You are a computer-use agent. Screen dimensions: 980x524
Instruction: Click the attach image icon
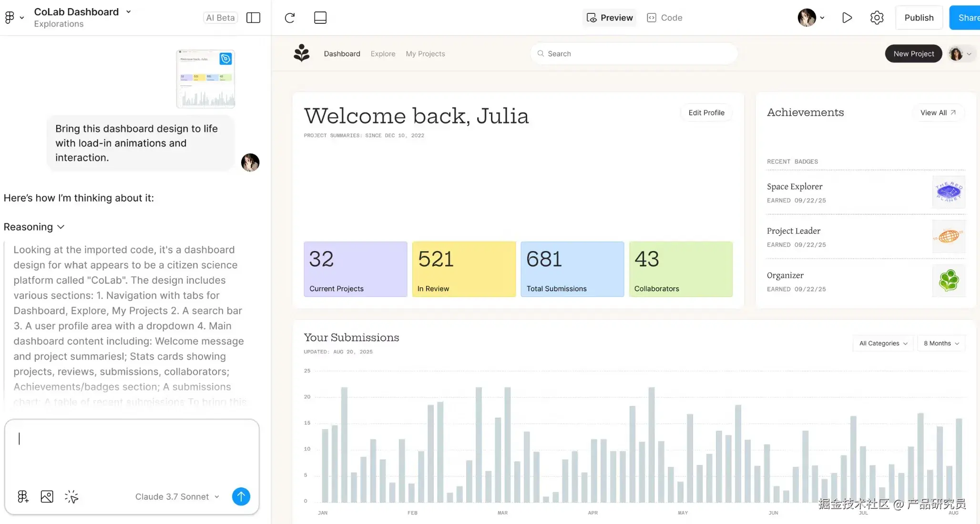click(47, 497)
